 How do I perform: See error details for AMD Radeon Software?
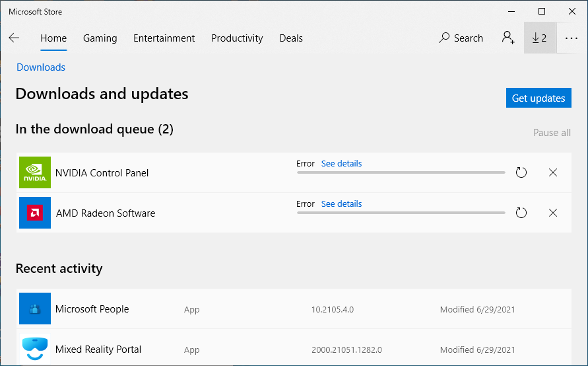[341, 204]
